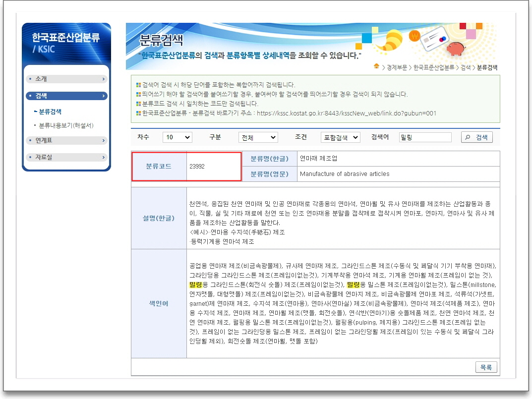Click the 분류검색 page banner heading
Screen dimensions: 532x399
coord(161,40)
